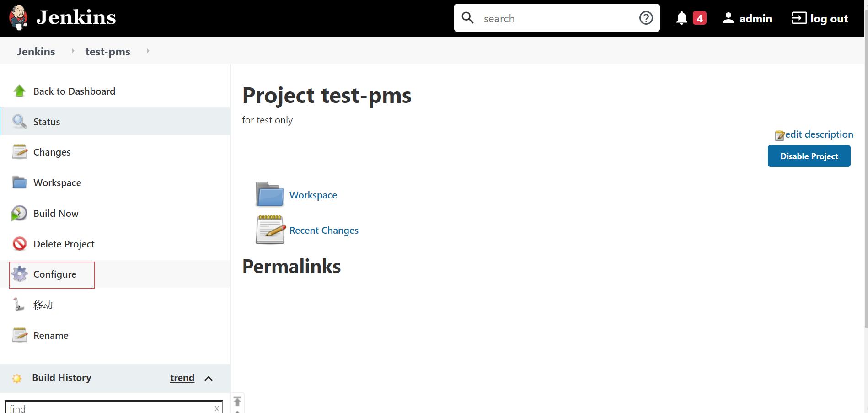Image resolution: width=868 pixels, height=413 pixels.
Task: Collapse the Build History section chevron
Action: point(209,378)
